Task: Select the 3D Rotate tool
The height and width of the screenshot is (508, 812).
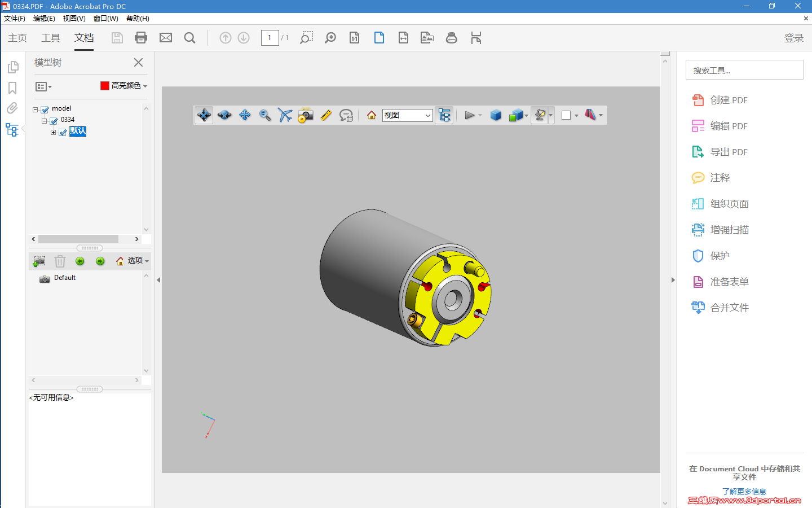Action: click(204, 115)
